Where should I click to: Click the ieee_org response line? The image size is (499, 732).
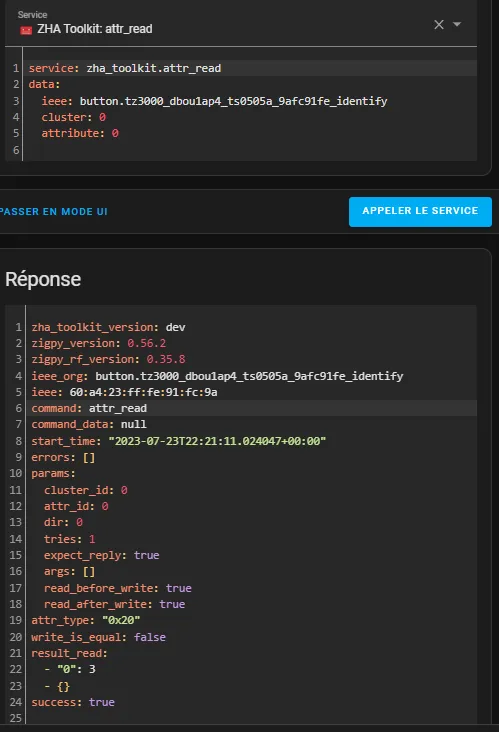[217, 376]
